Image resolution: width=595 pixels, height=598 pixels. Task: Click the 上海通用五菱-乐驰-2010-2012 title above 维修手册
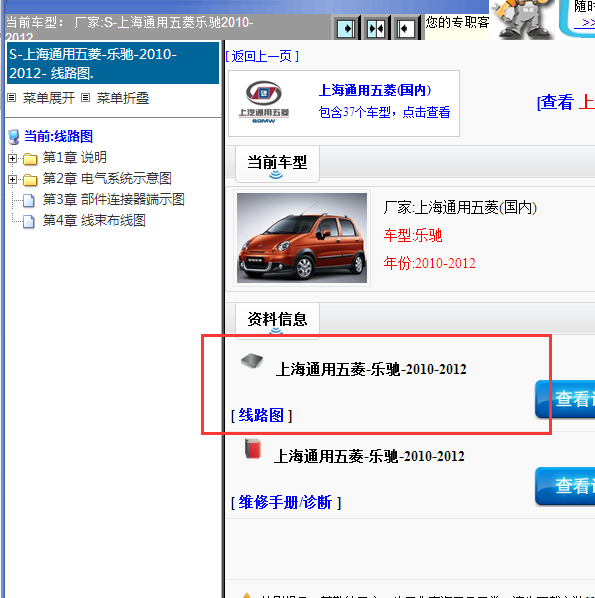(369, 456)
